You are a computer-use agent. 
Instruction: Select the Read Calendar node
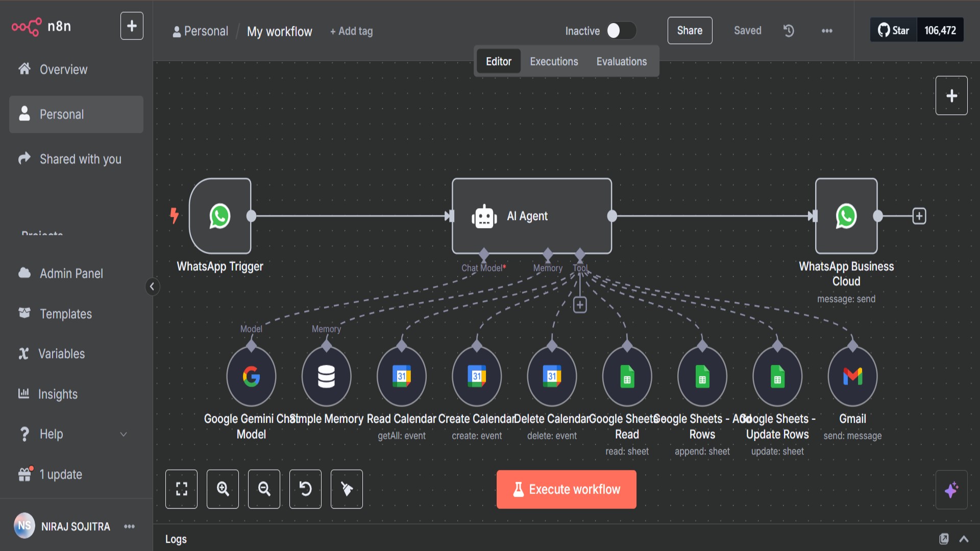click(401, 377)
